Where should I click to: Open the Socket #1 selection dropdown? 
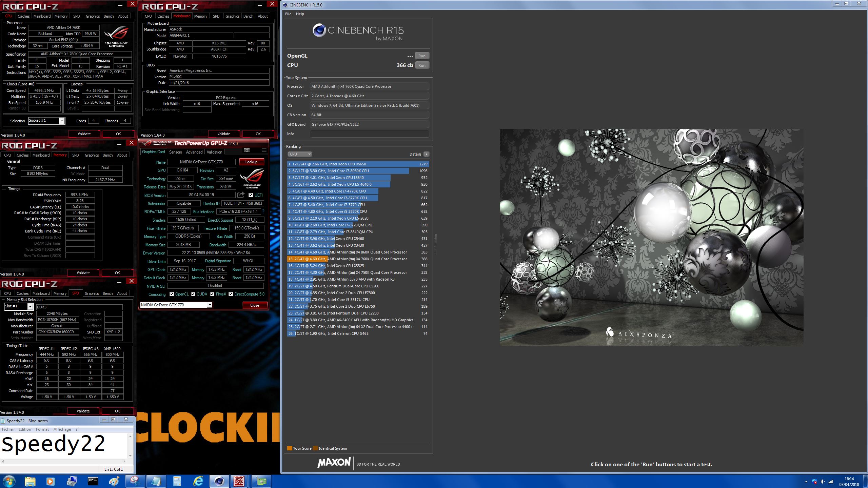pos(47,121)
